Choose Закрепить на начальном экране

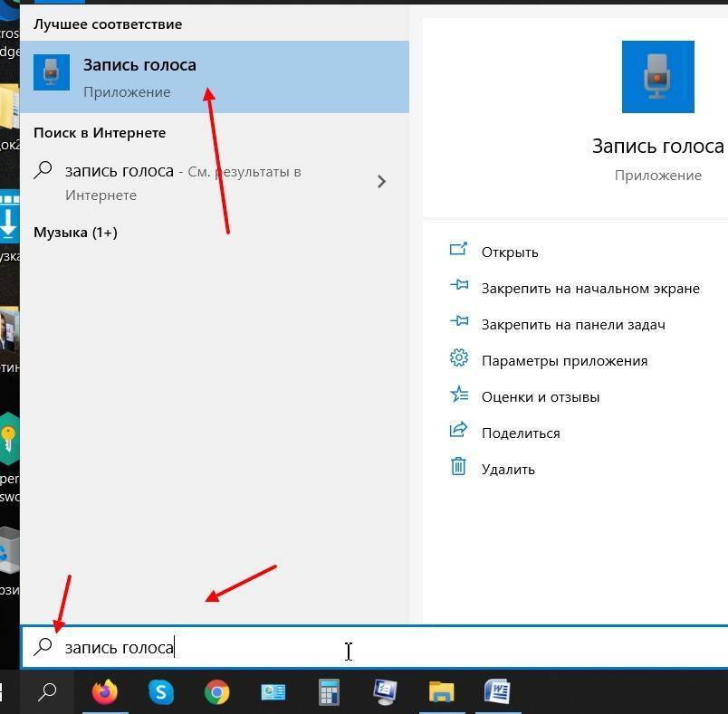tap(589, 289)
